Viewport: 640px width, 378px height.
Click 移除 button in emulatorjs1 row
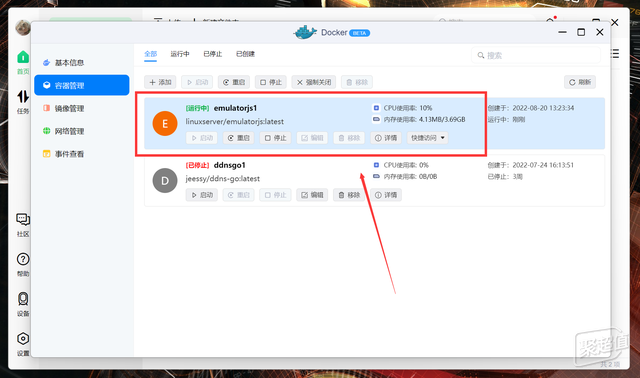coord(349,138)
